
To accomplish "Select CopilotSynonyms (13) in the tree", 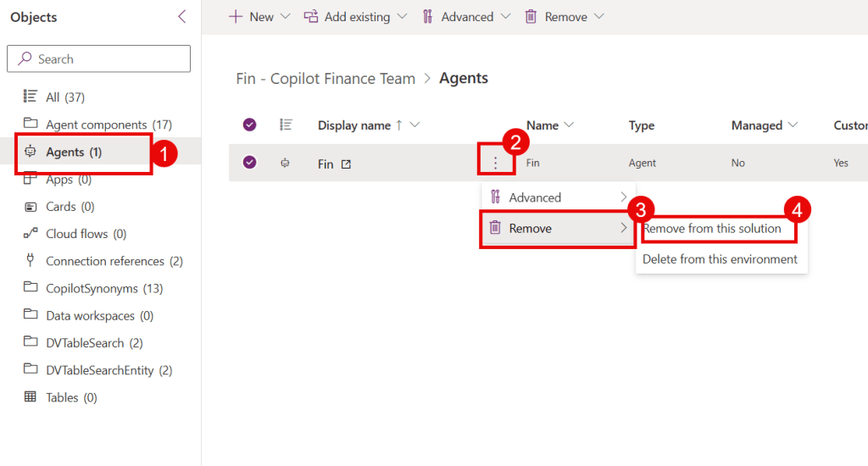I will pyautogui.click(x=92, y=288).
